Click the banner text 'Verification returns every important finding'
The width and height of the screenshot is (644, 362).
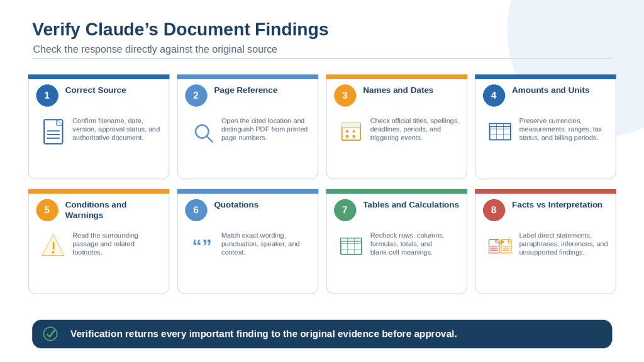(x=264, y=334)
